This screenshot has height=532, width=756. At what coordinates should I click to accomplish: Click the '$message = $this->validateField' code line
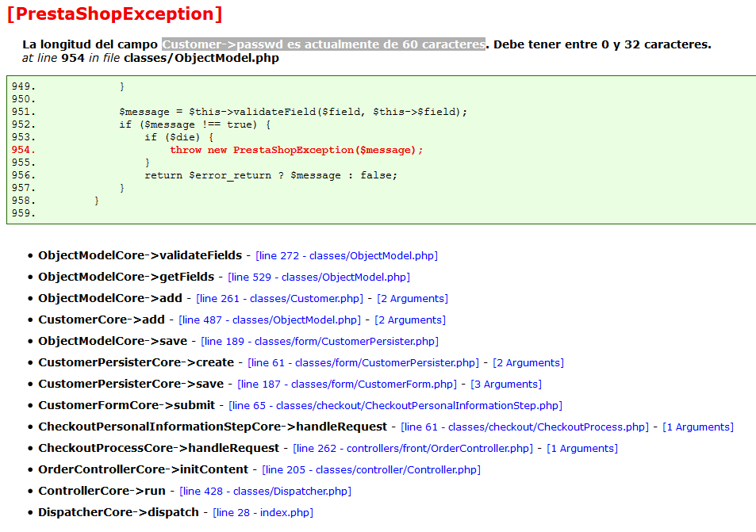pyautogui.click(x=294, y=112)
